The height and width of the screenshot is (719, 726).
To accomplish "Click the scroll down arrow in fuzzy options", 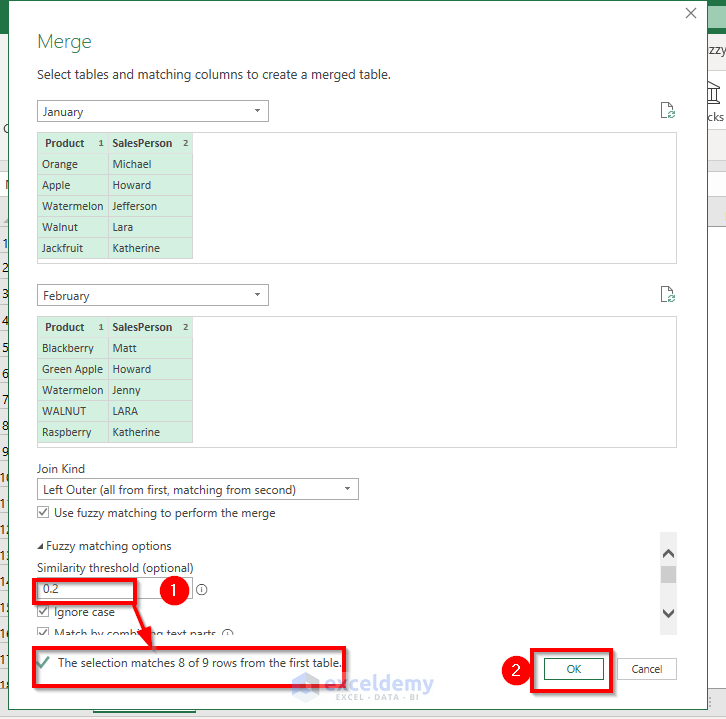I will [668, 613].
